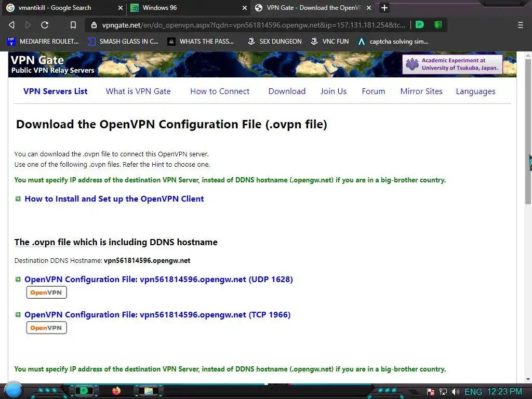Click University of Tsukuba academic experiment badge
The height and width of the screenshot is (399, 532).
pyautogui.click(x=453, y=64)
